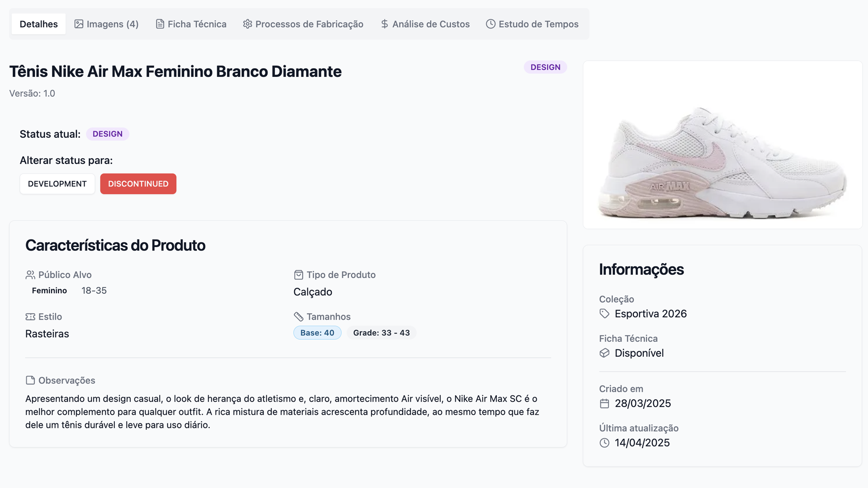Click the Observações file icon
Viewport: 868px width, 488px height.
point(30,380)
